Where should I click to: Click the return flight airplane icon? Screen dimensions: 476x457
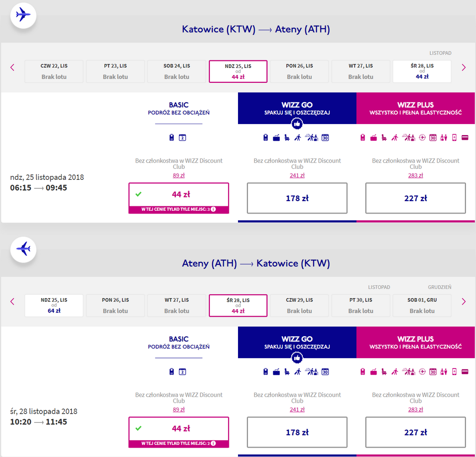[23, 249]
